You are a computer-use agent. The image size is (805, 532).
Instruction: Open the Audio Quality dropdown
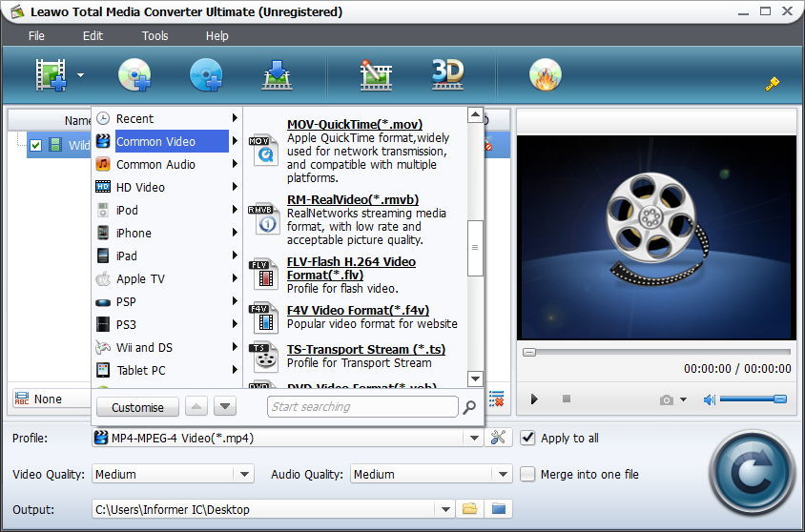click(x=431, y=474)
